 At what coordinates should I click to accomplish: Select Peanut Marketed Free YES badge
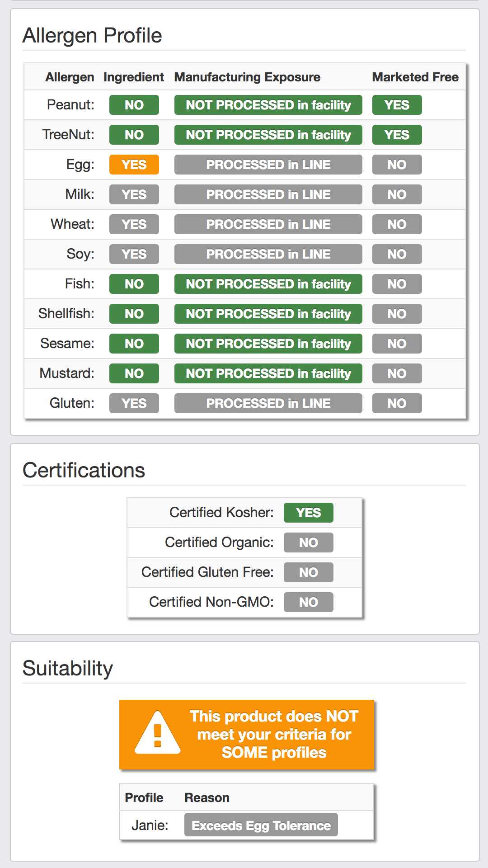point(397,105)
